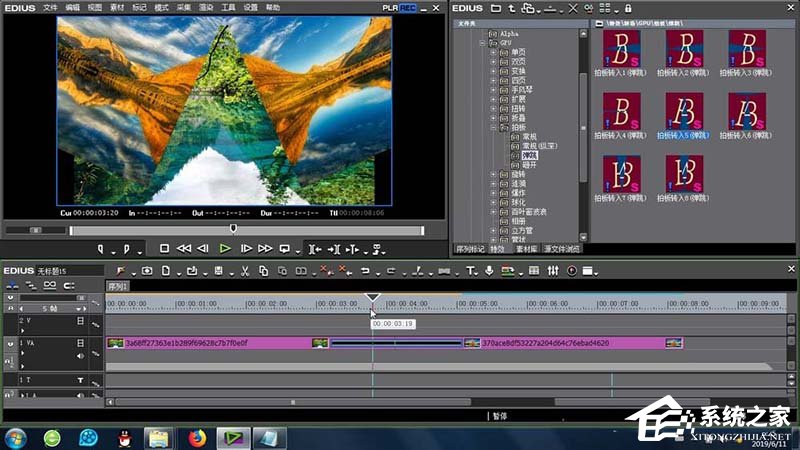Click Set In point marker icon
Screen dimensions: 800x450
(101, 248)
